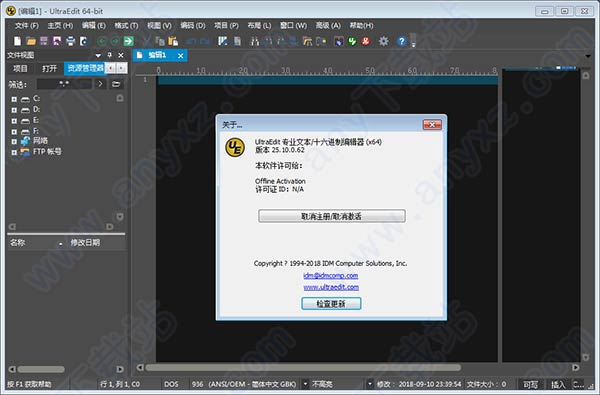
Task: Open the www.ultraedit.com link
Action: [x=331, y=287]
